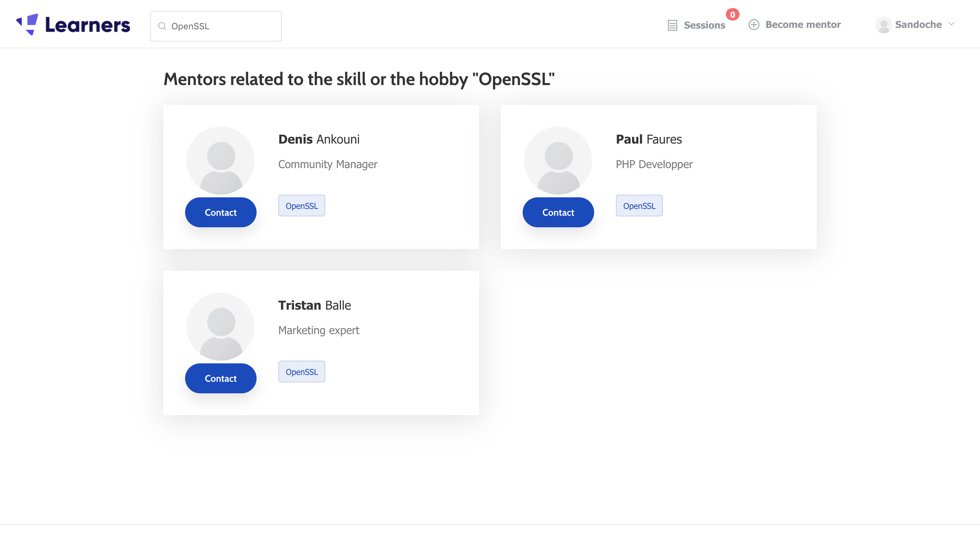Click the Sessions list icon
Screen dimensions: 980x558
[672, 25]
